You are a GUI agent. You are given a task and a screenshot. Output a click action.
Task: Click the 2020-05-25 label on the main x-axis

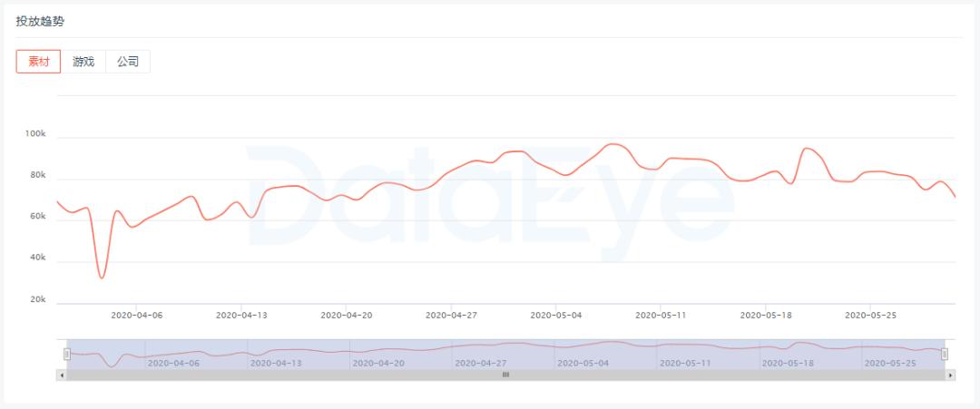click(x=871, y=316)
